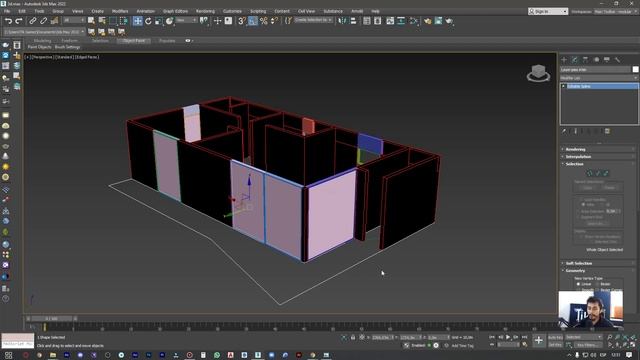Expand the Soft Selection rollout
The image size is (640, 360).
(x=578, y=263)
